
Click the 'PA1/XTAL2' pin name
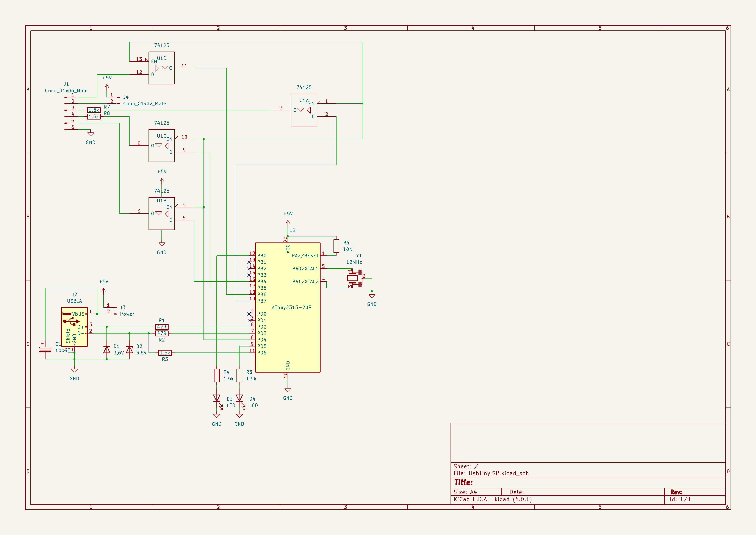tap(305, 281)
